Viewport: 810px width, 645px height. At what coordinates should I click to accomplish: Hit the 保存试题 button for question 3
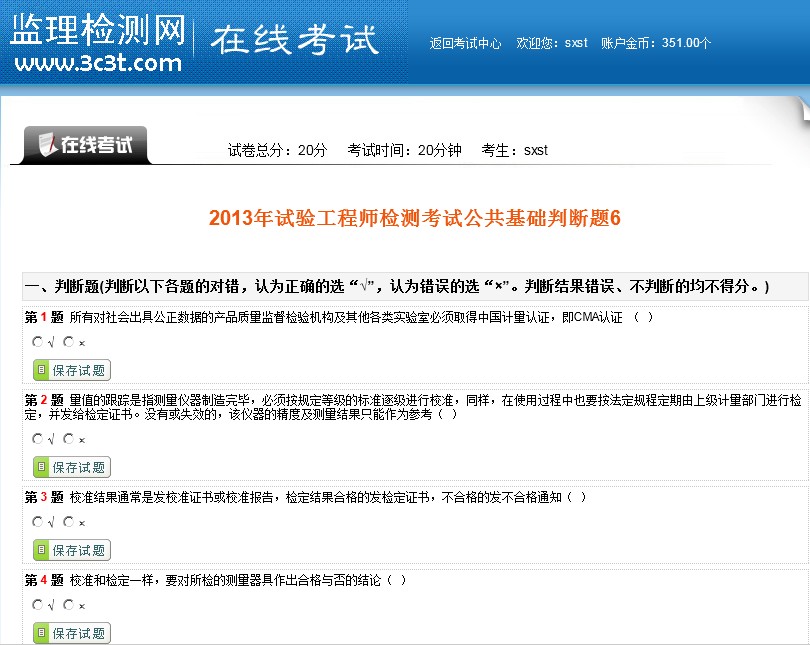point(71,551)
